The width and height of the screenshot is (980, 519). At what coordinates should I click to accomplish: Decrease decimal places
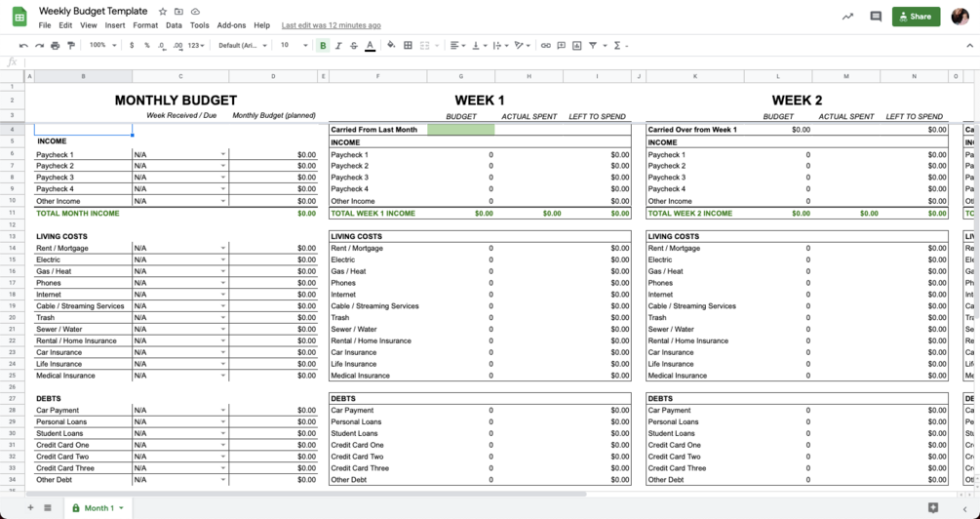coord(162,46)
